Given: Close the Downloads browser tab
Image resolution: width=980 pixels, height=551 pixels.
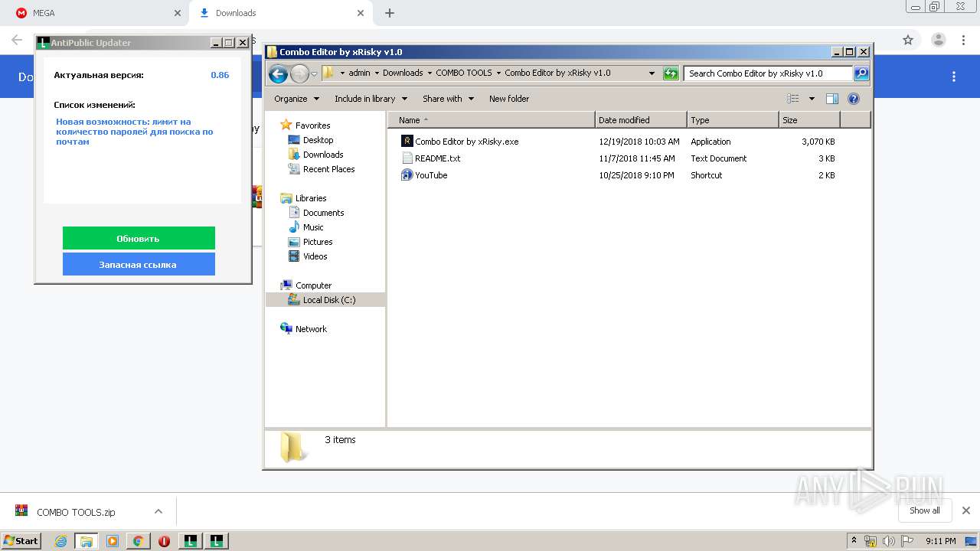Looking at the screenshot, I should coord(360,13).
